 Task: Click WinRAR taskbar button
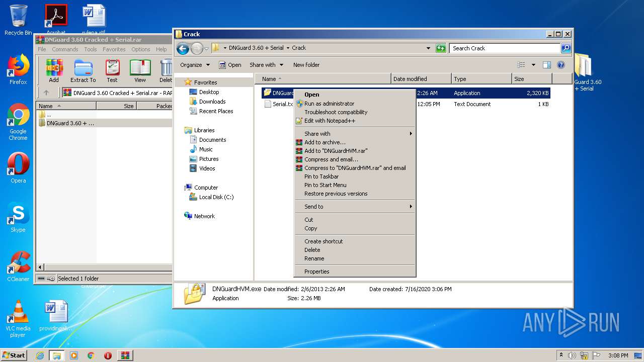pos(125,355)
